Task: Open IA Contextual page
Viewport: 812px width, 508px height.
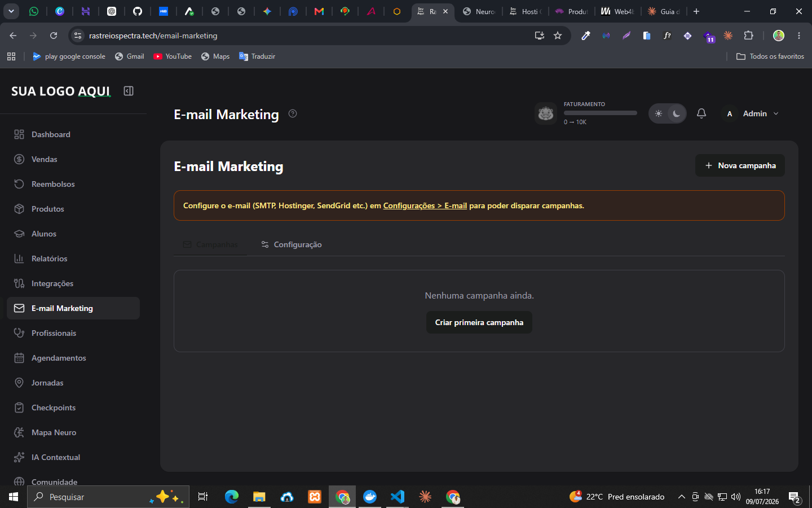Action: (73, 457)
